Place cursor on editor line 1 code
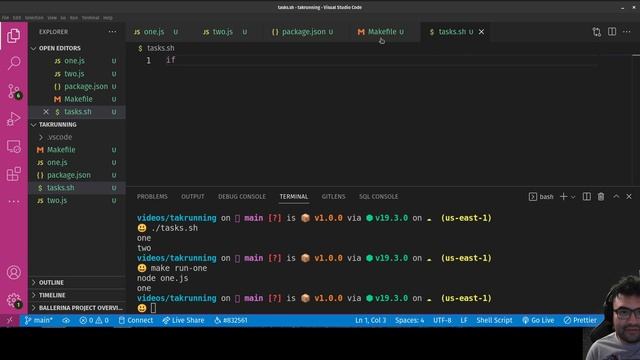 [x=171, y=60]
